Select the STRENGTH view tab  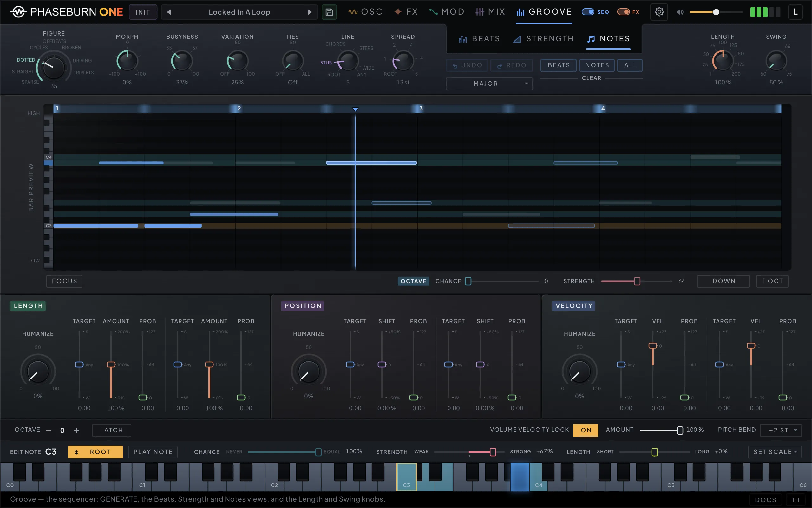pos(544,39)
